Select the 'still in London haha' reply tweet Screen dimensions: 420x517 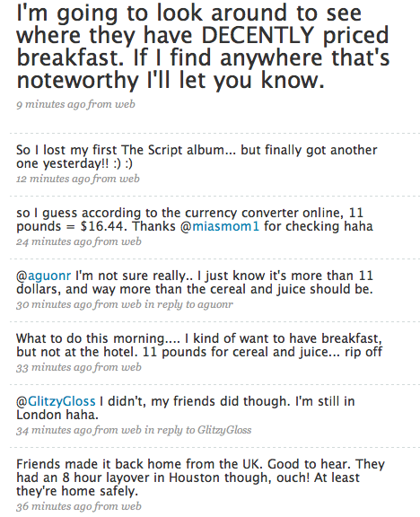[x=185, y=408]
